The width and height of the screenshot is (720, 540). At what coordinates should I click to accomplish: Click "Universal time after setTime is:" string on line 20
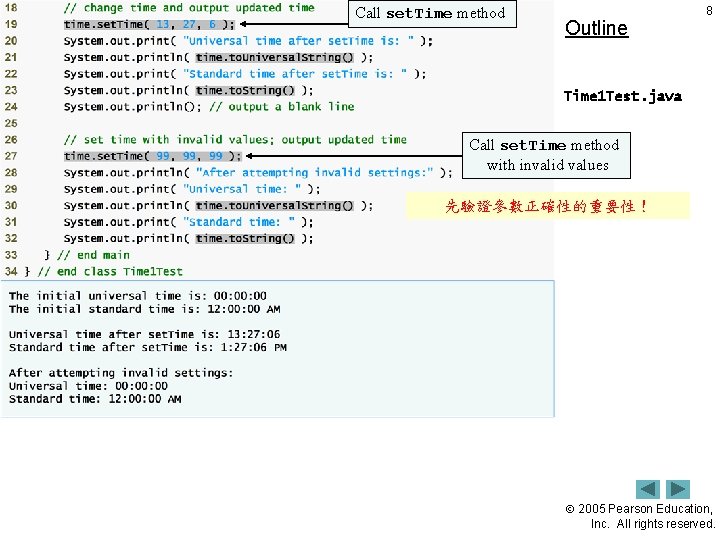point(298,41)
